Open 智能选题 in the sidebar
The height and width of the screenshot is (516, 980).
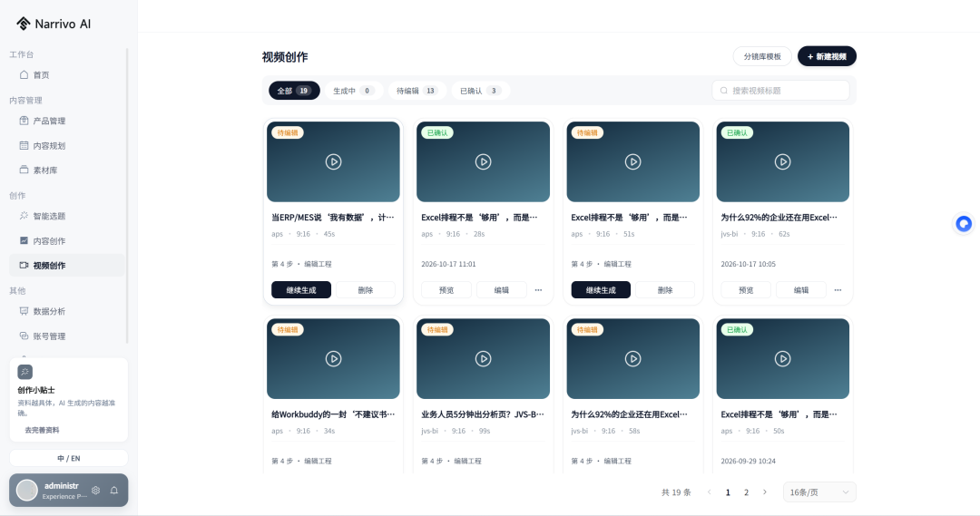(67, 216)
